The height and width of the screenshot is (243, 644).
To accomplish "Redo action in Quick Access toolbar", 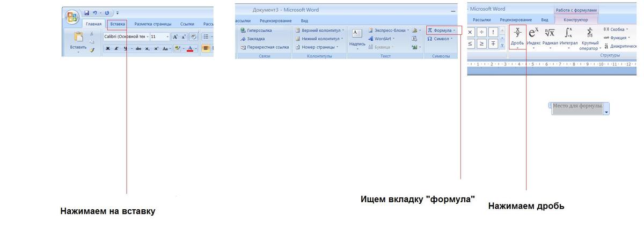I will click(x=107, y=12).
